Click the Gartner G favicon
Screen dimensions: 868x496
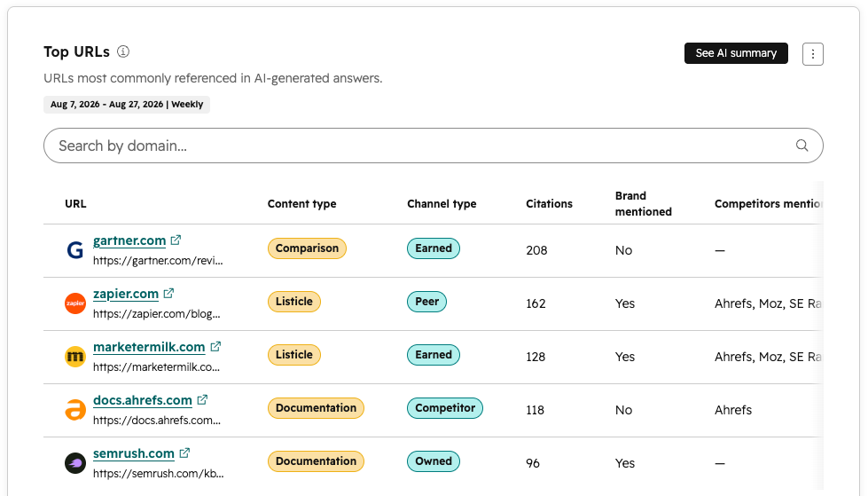click(x=75, y=250)
